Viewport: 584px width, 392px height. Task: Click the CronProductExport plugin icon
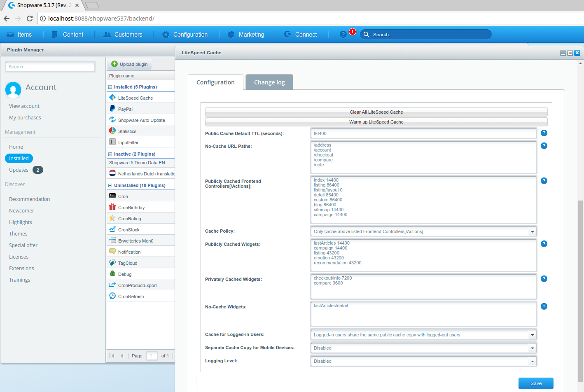[x=112, y=285]
